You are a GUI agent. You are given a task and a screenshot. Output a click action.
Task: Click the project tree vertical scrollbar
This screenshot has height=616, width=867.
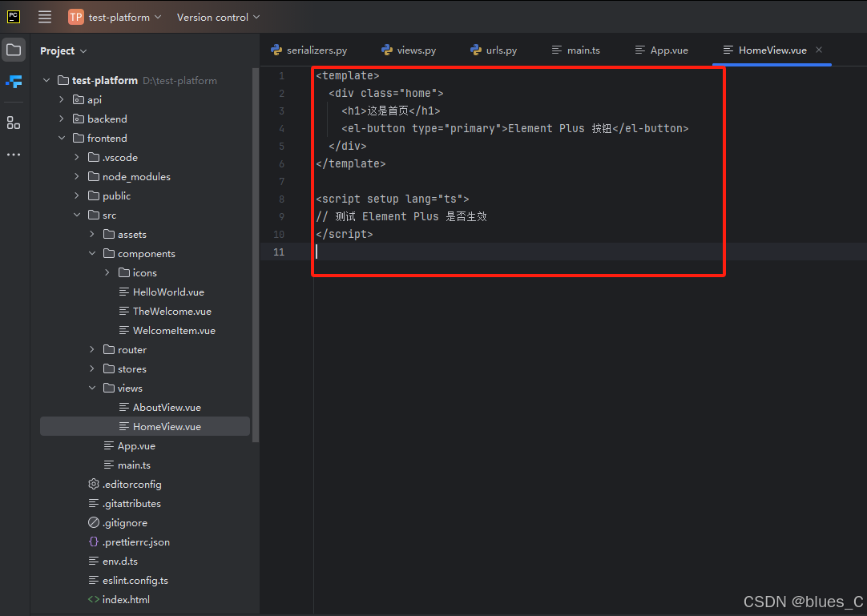click(256, 255)
